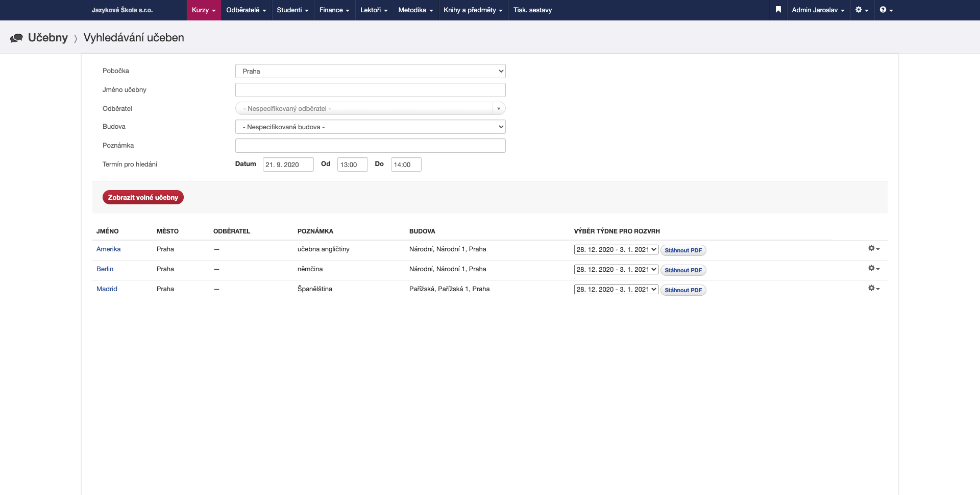Click Učebny breadcrumb heading

coord(48,38)
